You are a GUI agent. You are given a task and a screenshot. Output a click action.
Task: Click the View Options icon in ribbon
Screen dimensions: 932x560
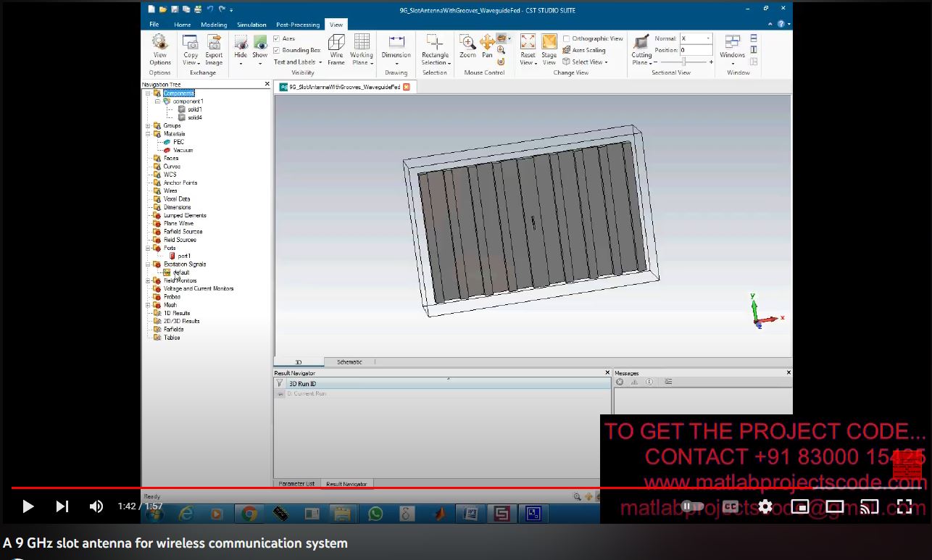pyautogui.click(x=159, y=43)
